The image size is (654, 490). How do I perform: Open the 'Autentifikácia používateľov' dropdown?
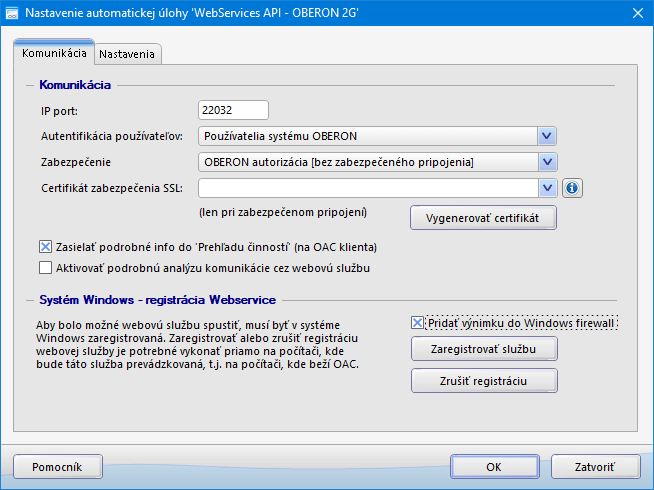546,136
